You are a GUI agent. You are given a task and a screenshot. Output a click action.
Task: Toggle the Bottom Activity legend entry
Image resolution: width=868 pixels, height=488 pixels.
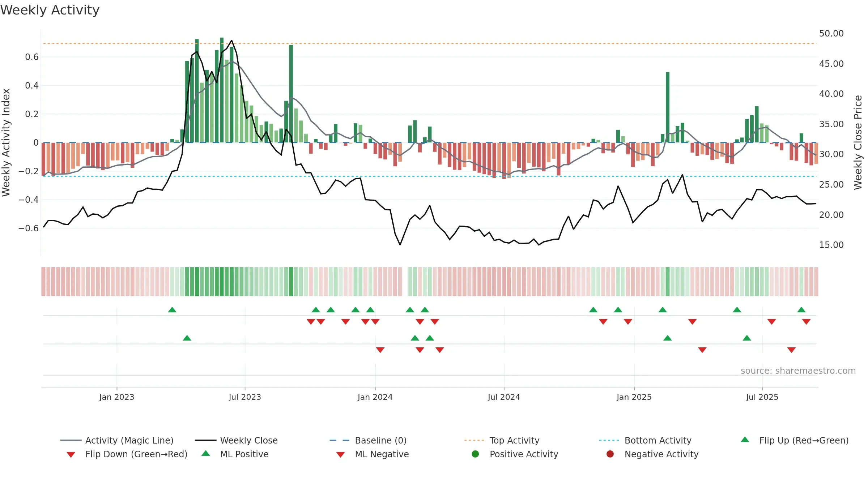(x=645, y=440)
